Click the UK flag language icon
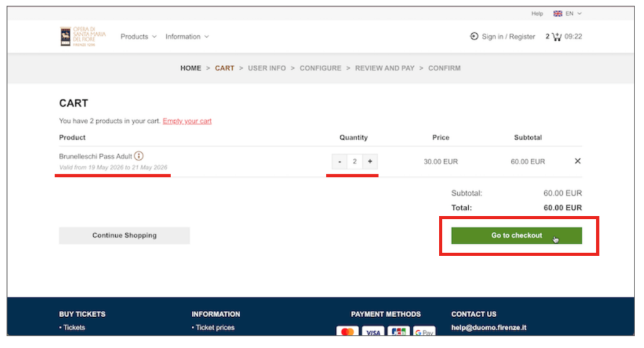 [x=557, y=13]
